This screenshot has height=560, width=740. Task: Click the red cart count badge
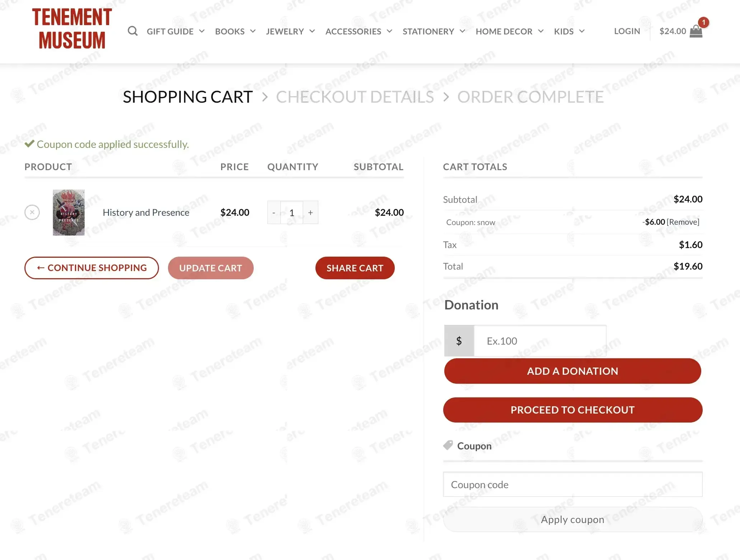point(703,22)
